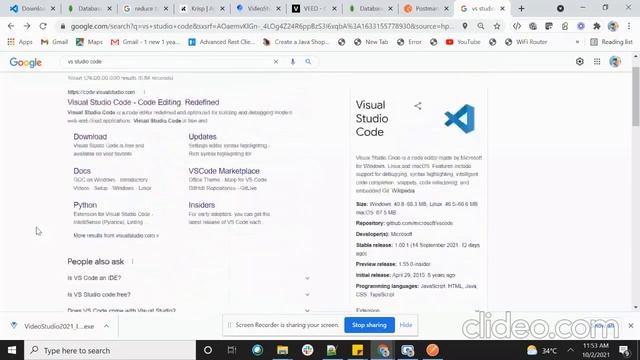Viewport: 640px width, 360px height.
Task: Open the Updates sitelink
Action: (202, 137)
